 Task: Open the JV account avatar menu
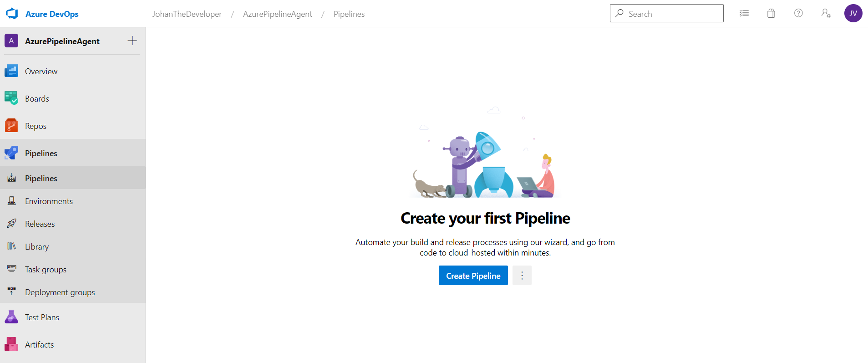point(853,14)
